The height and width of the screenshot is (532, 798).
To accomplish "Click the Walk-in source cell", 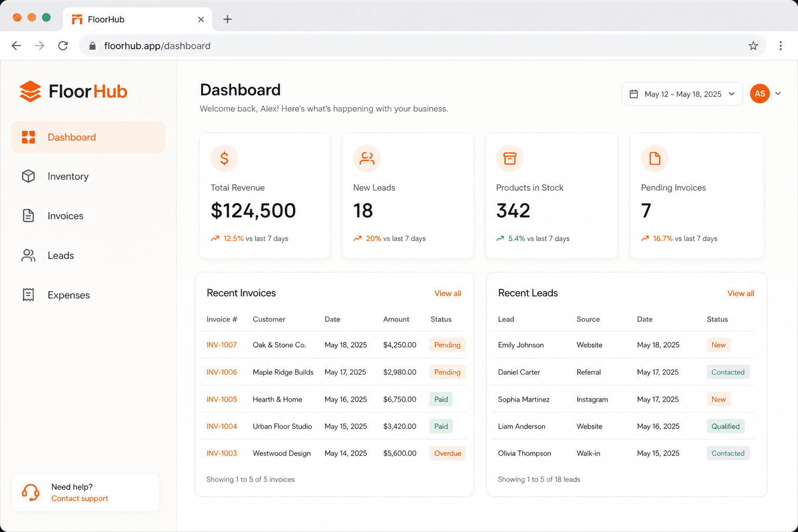I will click(588, 453).
